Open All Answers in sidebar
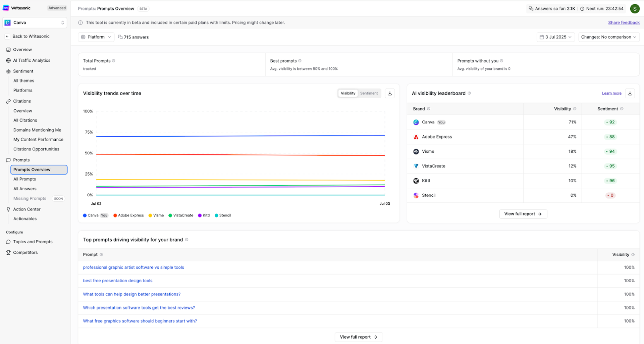The width and height of the screenshot is (644, 344). point(25,189)
